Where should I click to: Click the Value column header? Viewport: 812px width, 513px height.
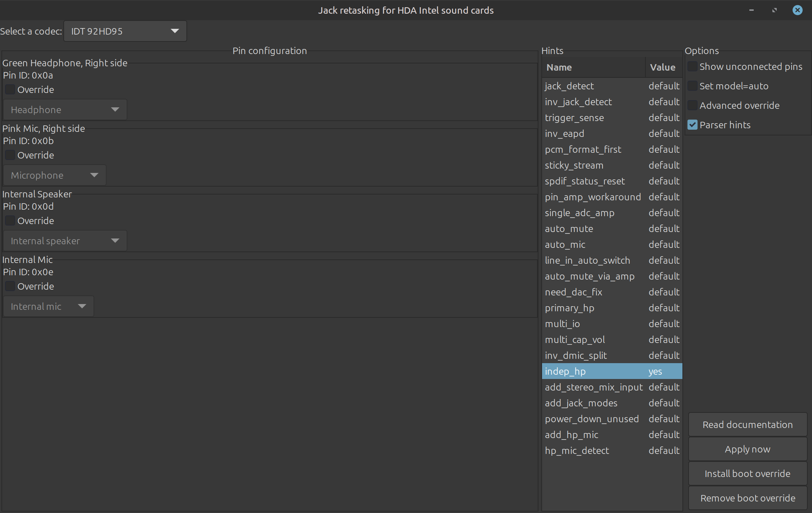coord(663,67)
